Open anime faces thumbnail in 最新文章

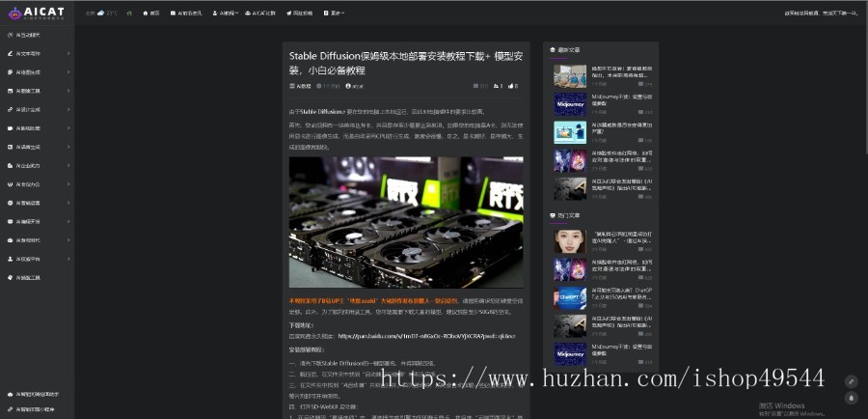click(570, 160)
